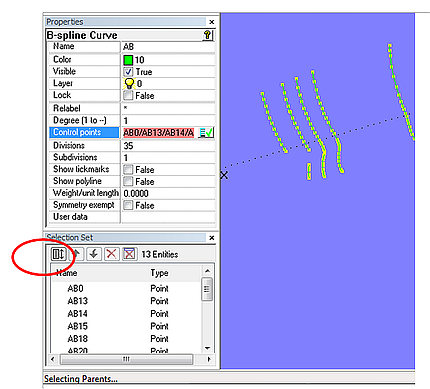Click the Divisions value field
Viewport: 430px width, 389px height.
pyautogui.click(x=168, y=146)
